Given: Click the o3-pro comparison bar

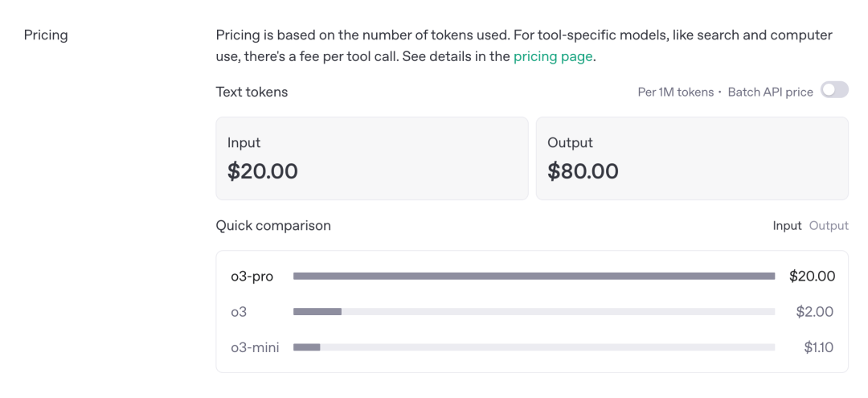Looking at the screenshot, I should click(x=534, y=277).
